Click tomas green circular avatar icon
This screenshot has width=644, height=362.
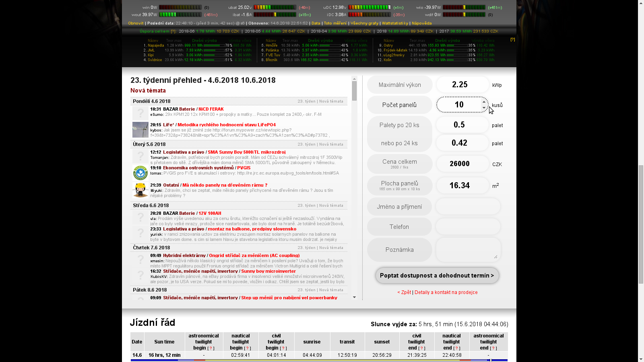coord(140,173)
